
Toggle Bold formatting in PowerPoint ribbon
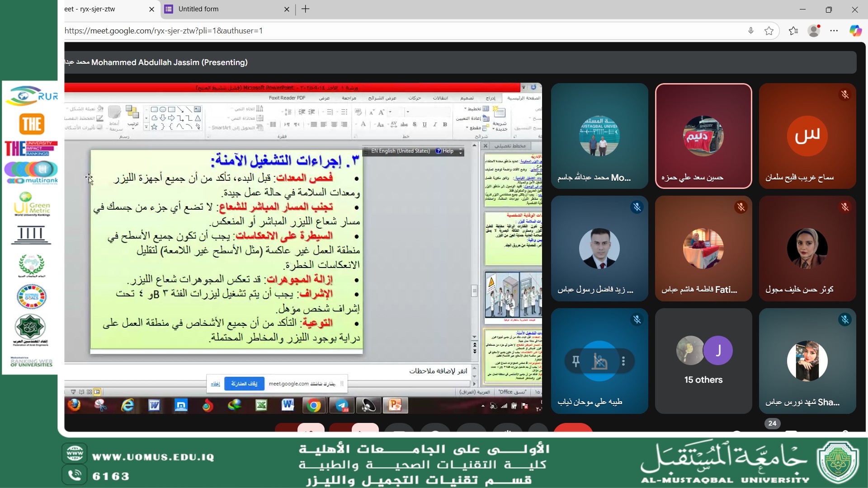pyautogui.click(x=445, y=125)
